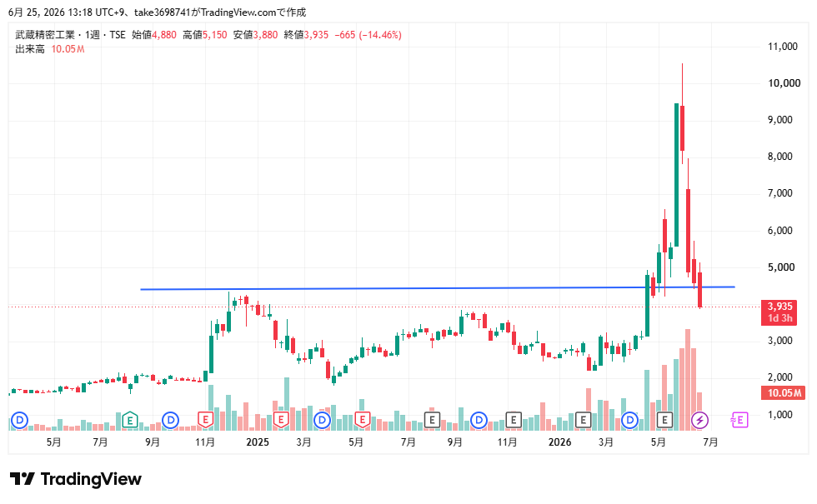This screenshot has width=817, height=504.
Task: Click the red 10.05M volume label on axis
Action: pyautogui.click(x=783, y=392)
